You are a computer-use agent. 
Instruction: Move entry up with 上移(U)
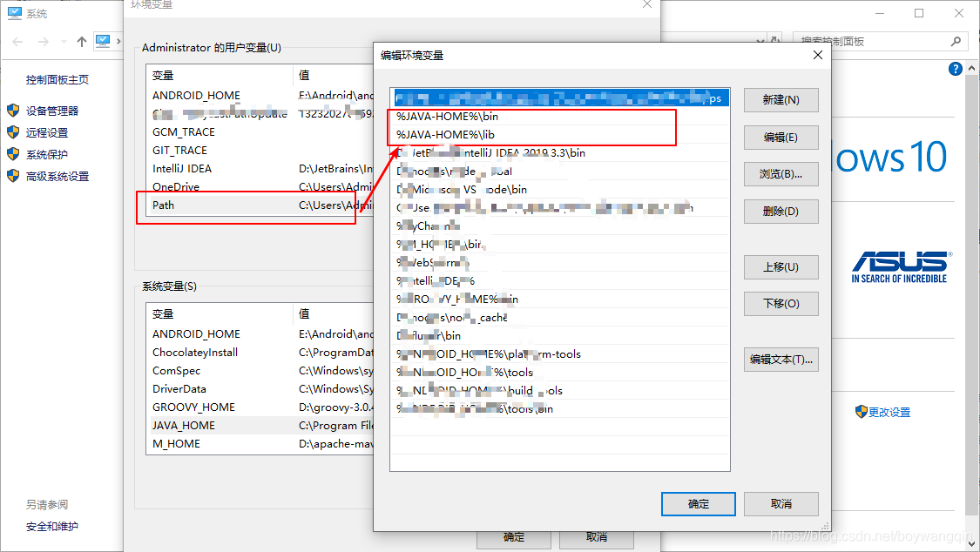781,266
